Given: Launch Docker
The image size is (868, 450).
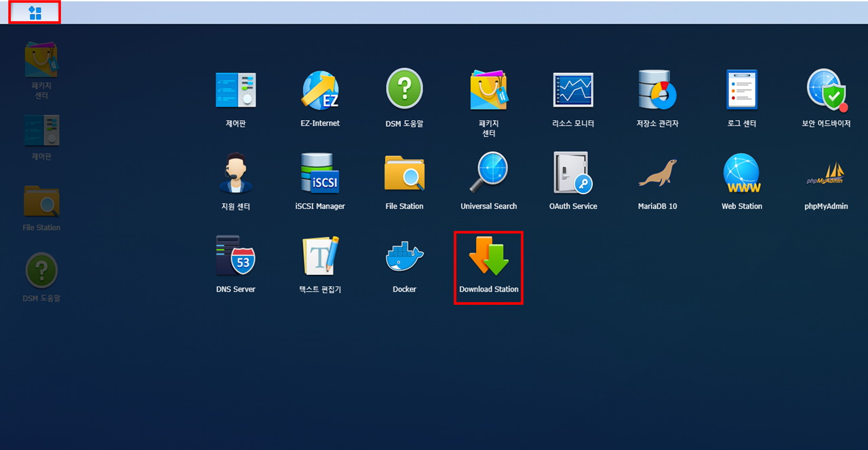Looking at the screenshot, I should point(404,256).
